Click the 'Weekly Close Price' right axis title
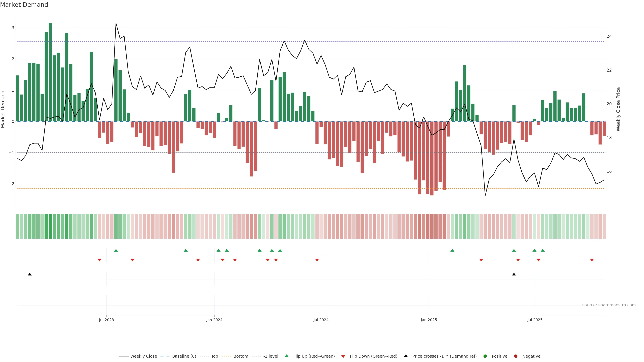 618,109
